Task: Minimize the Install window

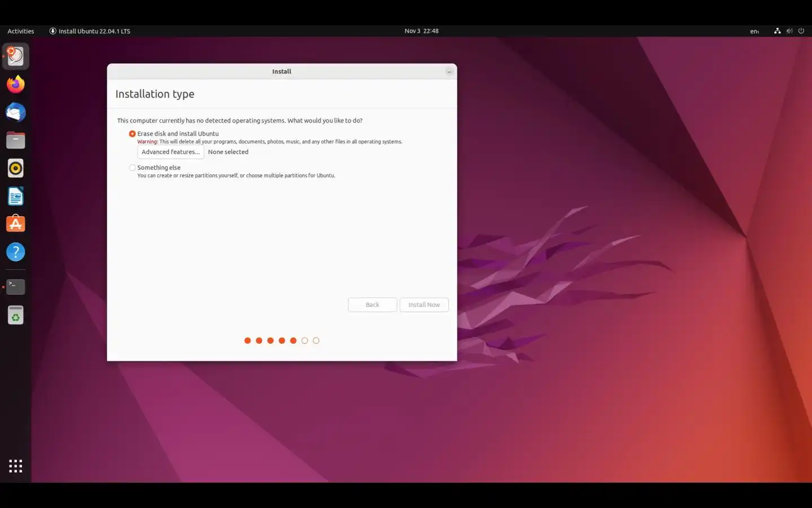Action: (x=449, y=72)
